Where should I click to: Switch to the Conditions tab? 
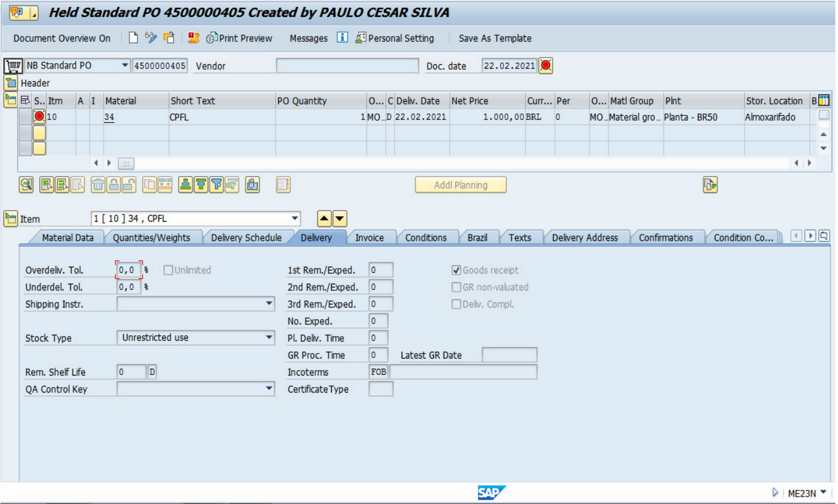[426, 237]
